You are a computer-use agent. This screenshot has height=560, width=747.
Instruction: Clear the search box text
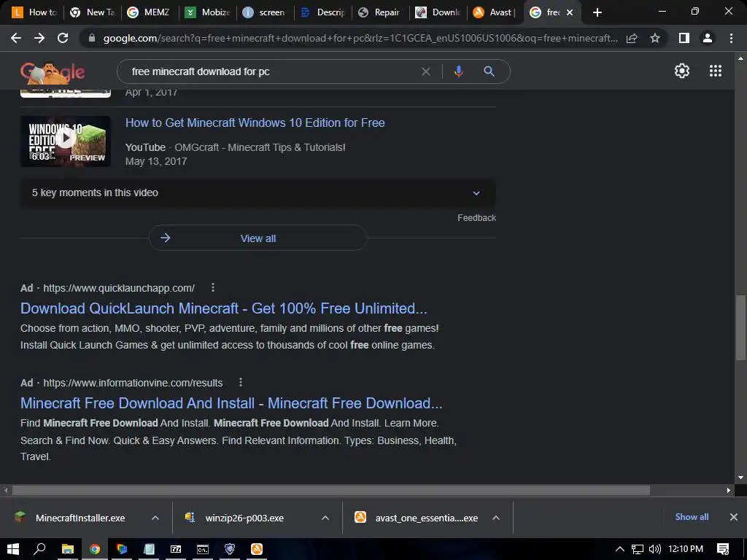[x=426, y=71]
